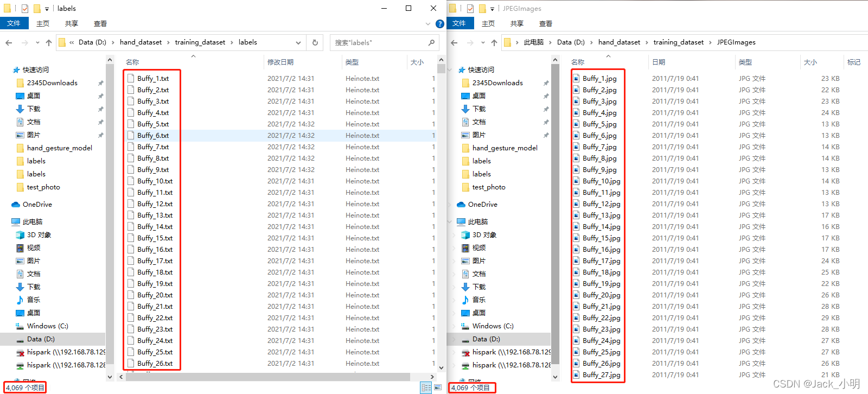Refresh the labels folder view
The width and height of the screenshot is (868, 394).
coord(315,42)
